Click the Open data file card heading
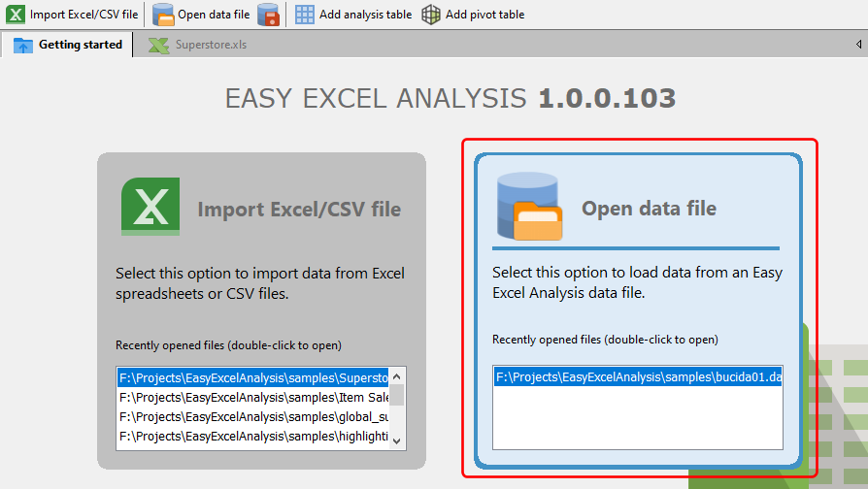 click(649, 208)
